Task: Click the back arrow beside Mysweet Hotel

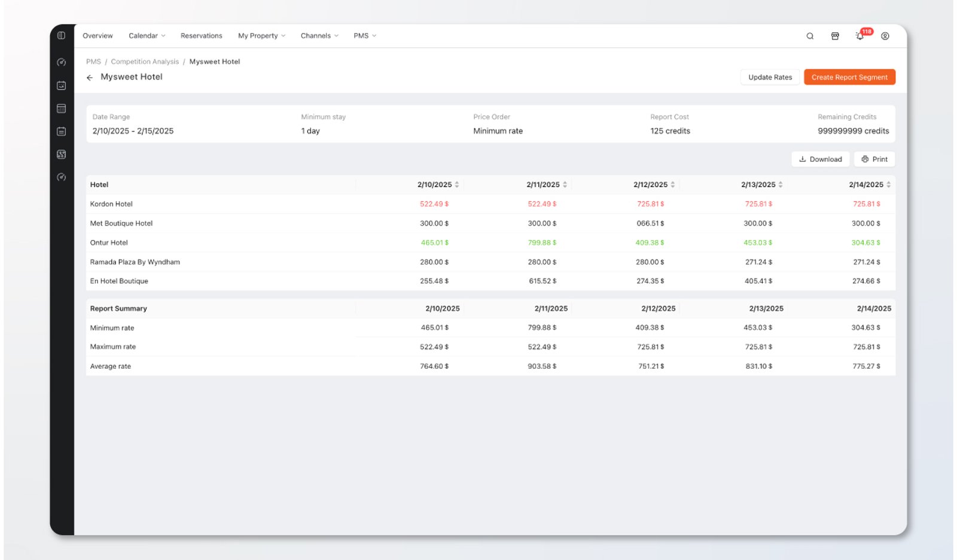Action: click(x=90, y=78)
